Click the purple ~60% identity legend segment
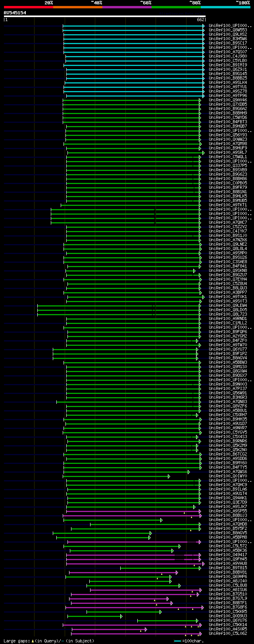Viewport: 254px width, 644px height. 127,7
